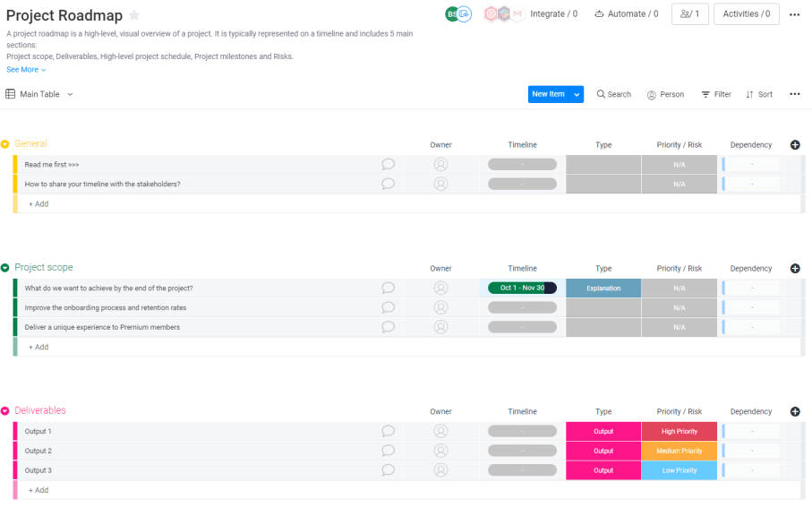This screenshot has width=812, height=508.
Task: Open conversation bubble for Output 1
Action: 388,431
